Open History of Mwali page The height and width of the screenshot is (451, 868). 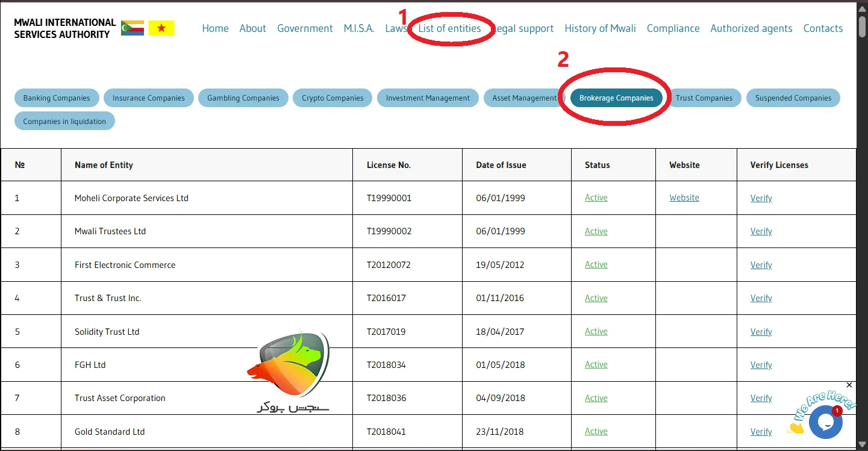pyautogui.click(x=600, y=28)
